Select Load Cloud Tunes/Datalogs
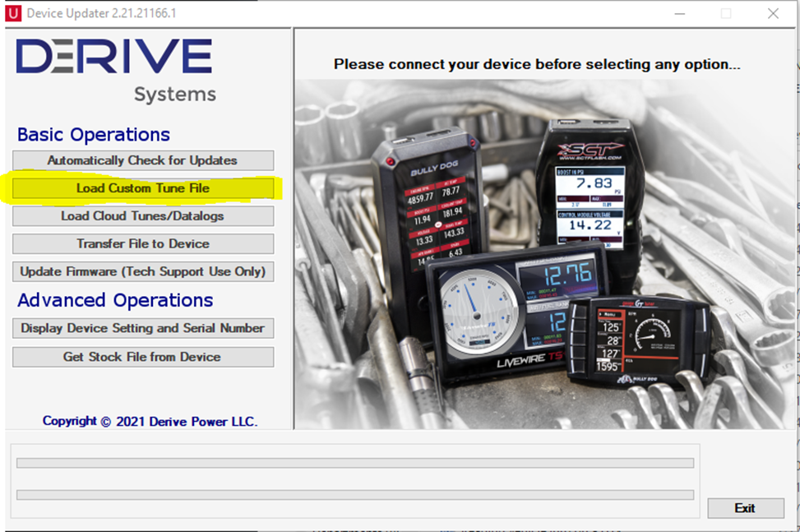The image size is (800, 532). coord(143,215)
